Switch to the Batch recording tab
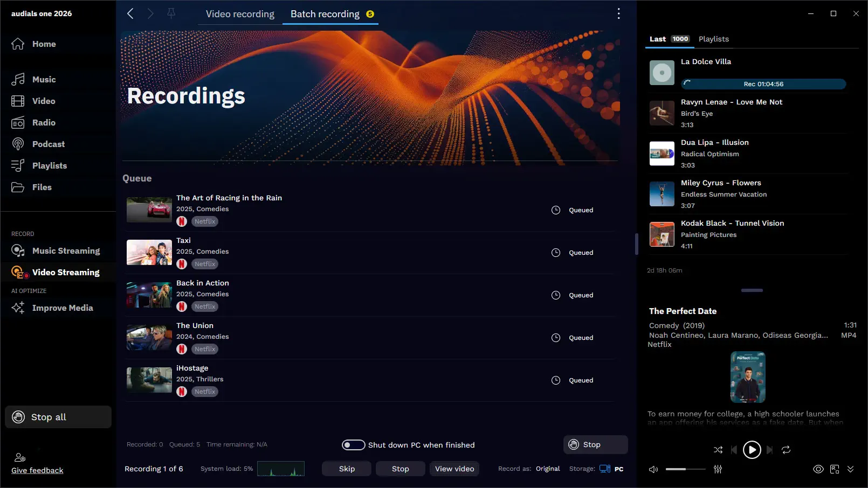The image size is (868, 488). coord(330,14)
